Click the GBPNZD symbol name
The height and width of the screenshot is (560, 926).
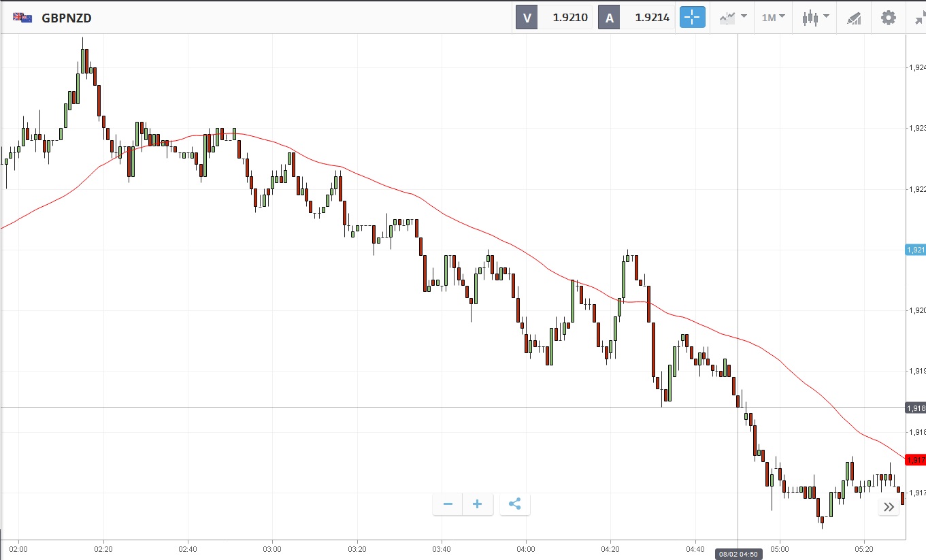[x=67, y=18]
